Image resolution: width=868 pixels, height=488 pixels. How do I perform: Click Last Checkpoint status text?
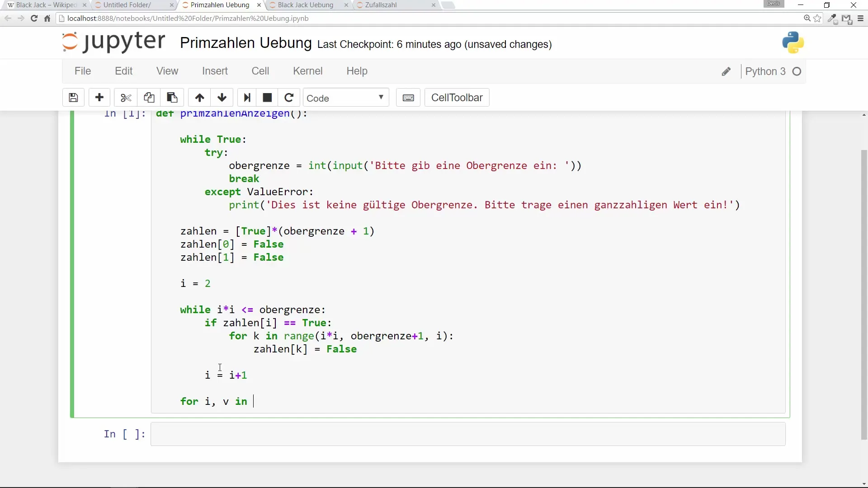click(x=434, y=44)
